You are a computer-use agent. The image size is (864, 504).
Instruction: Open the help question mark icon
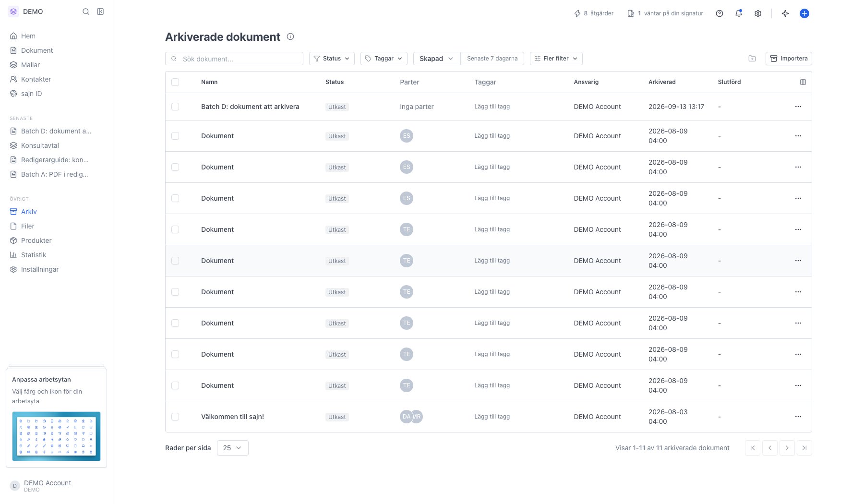[x=720, y=13]
